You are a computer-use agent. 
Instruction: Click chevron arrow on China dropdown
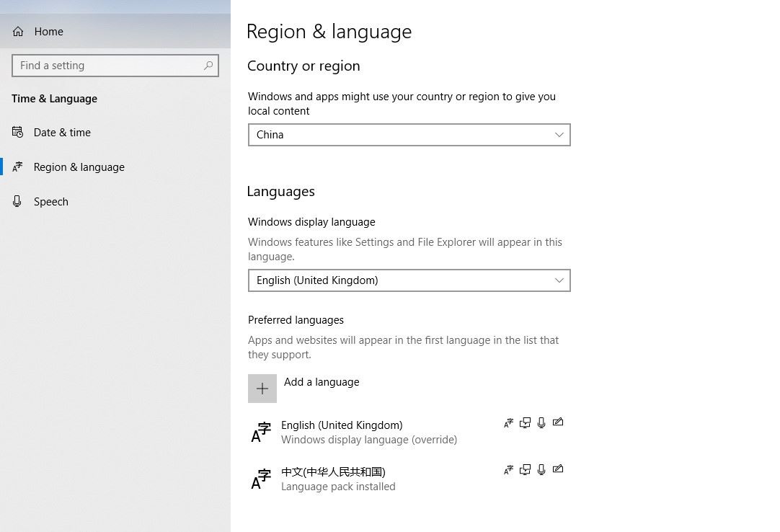[x=559, y=135]
